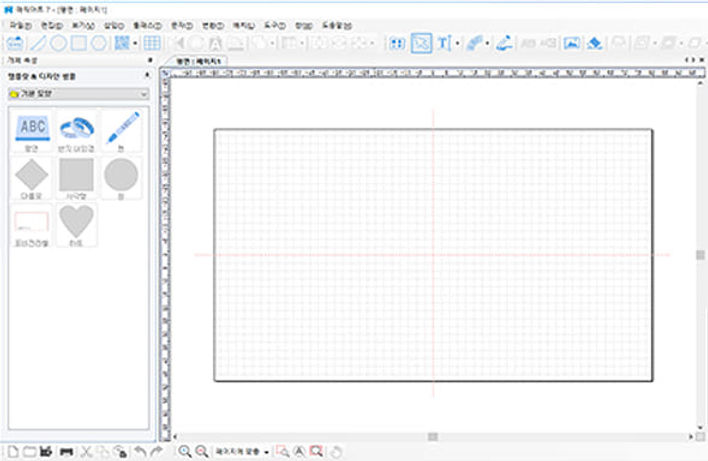Open the 기본 모양 shape category dropdown

click(x=76, y=93)
